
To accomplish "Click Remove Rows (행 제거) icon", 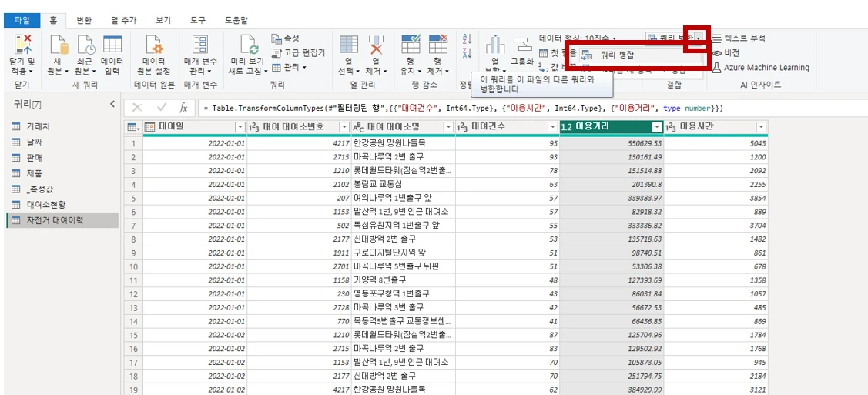I will coord(438,44).
